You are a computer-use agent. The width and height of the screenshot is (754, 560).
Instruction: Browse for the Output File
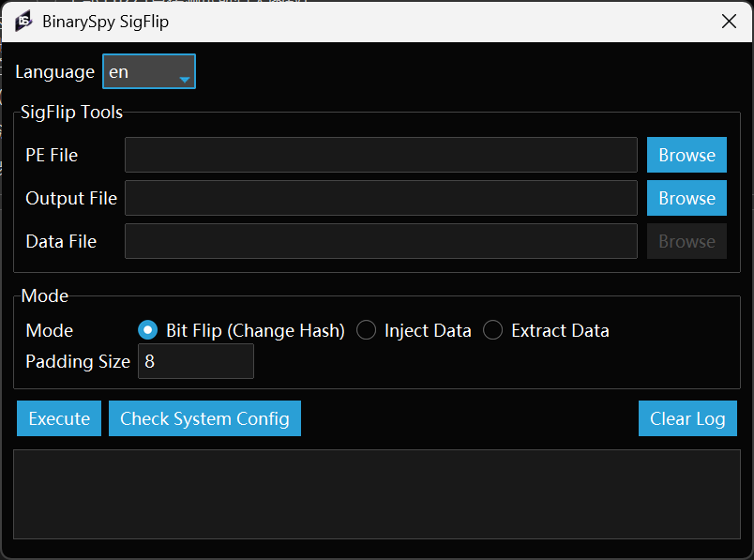point(686,198)
